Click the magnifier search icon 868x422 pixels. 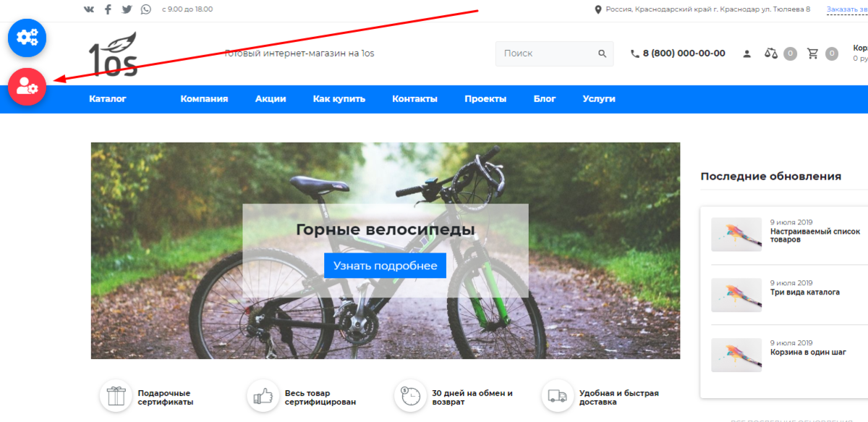tap(603, 54)
